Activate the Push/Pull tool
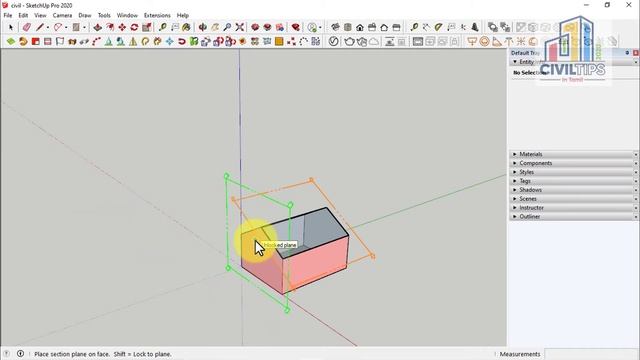Screen dimensions: 640x360 click(x=98, y=27)
